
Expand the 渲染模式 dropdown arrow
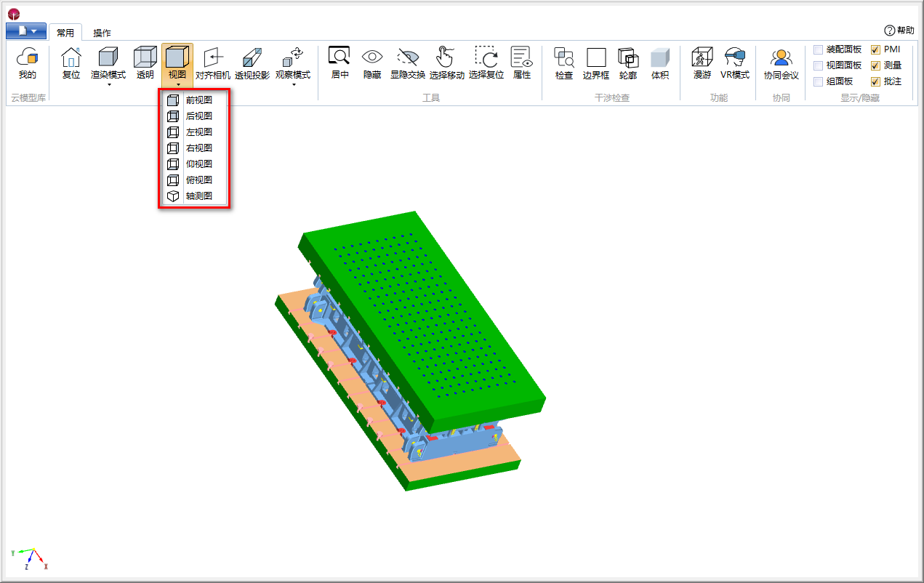(108, 85)
